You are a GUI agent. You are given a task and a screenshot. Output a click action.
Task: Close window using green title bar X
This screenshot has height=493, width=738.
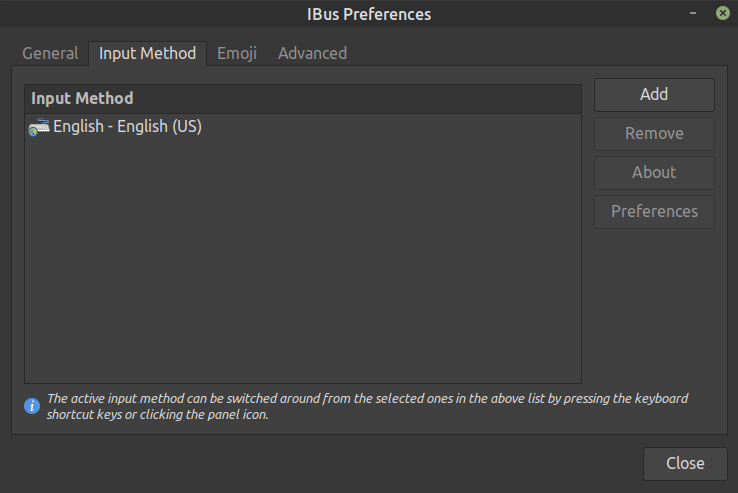(721, 14)
